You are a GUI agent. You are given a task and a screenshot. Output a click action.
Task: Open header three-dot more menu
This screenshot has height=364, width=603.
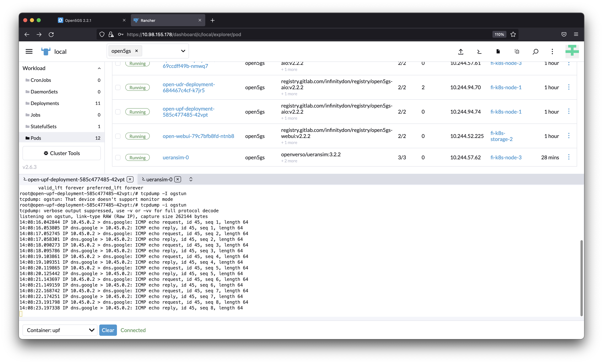552,52
